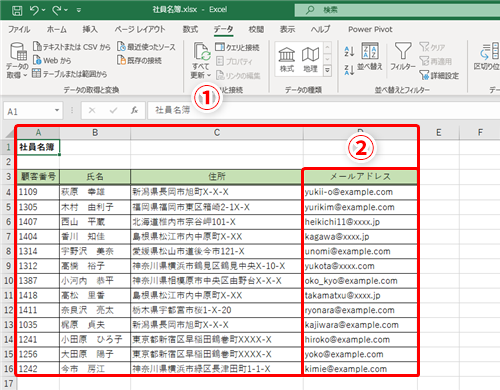Click Web から import button
The width and height of the screenshot is (500, 390).
click(52, 60)
